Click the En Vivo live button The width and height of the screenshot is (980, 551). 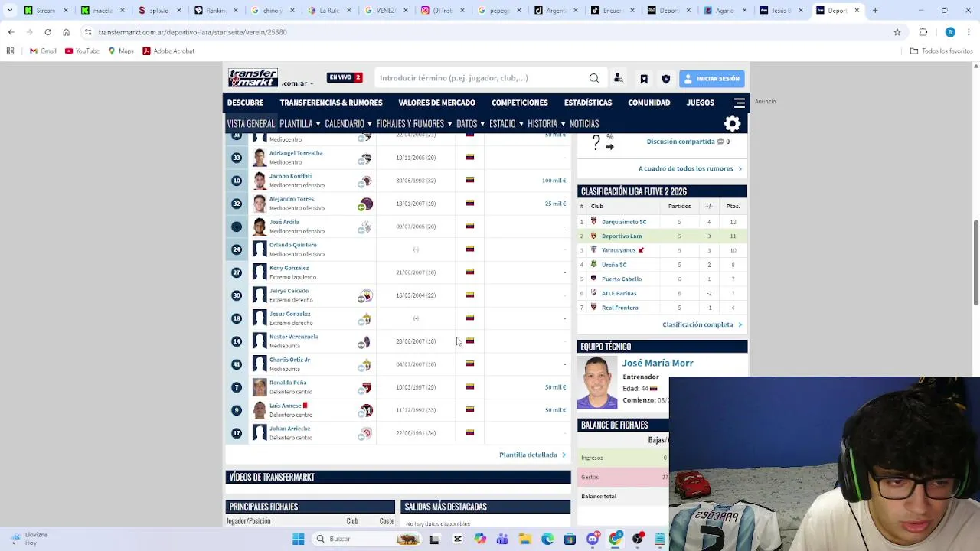[x=345, y=77]
